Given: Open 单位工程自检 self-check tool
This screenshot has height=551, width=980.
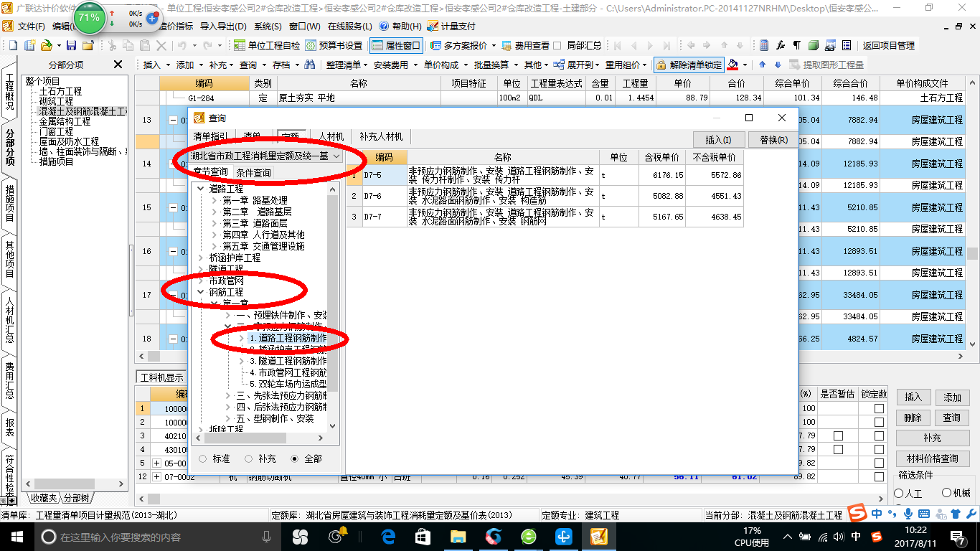Looking at the screenshot, I should 267,45.
